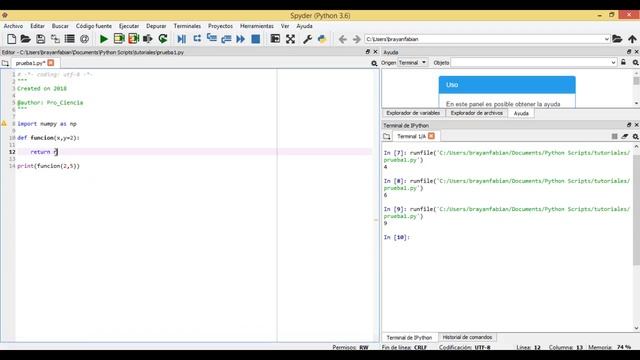Select the prueba1.py editor tab
Viewport: 640px width, 360px height.
(x=30, y=63)
